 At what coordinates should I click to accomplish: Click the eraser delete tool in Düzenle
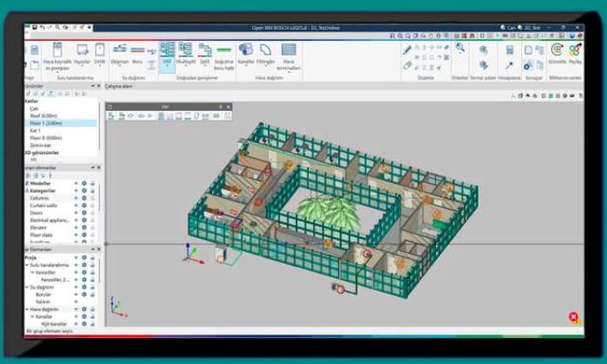408,65
